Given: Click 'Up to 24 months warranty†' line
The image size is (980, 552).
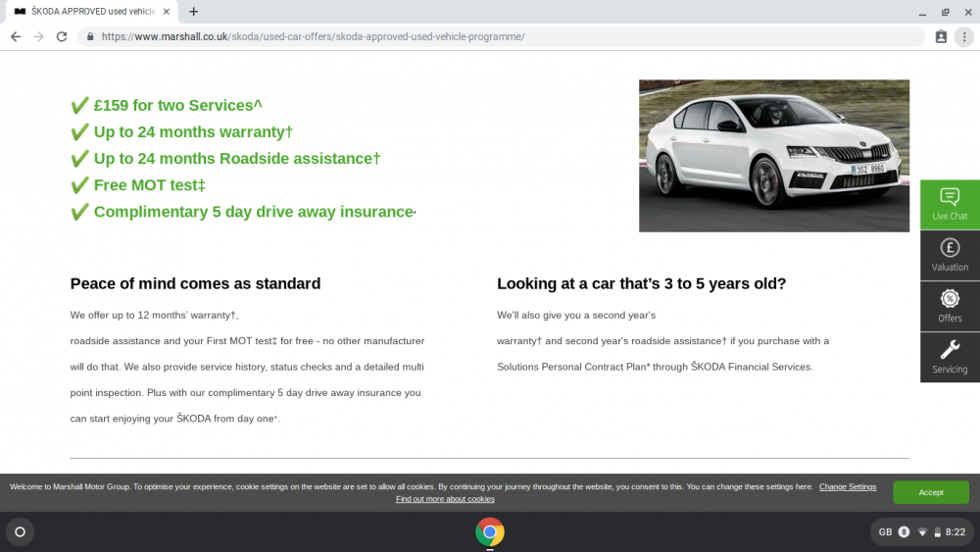Looking at the screenshot, I should (x=193, y=132).
